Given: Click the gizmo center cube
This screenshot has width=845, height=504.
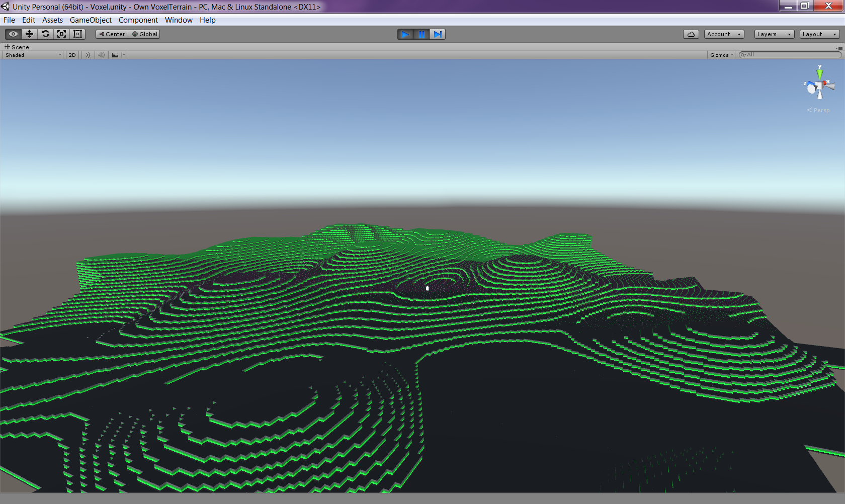Looking at the screenshot, I should click(x=819, y=87).
